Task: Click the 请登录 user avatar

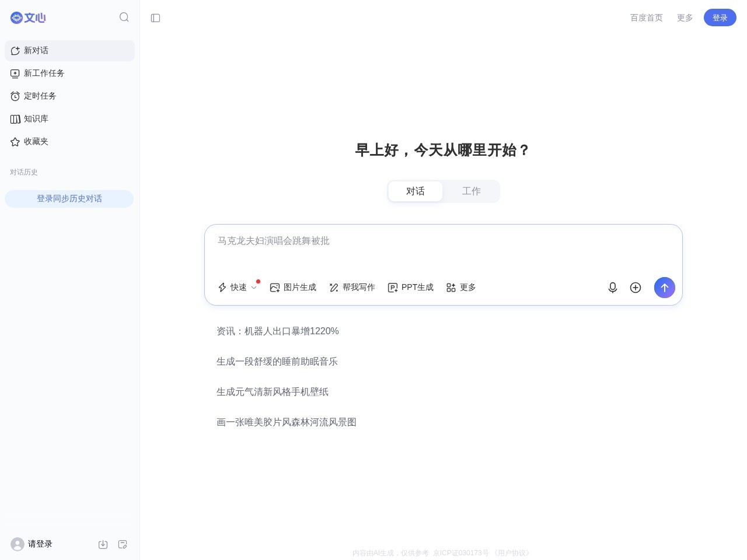Action: pyautogui.click(x=18, y=544)
